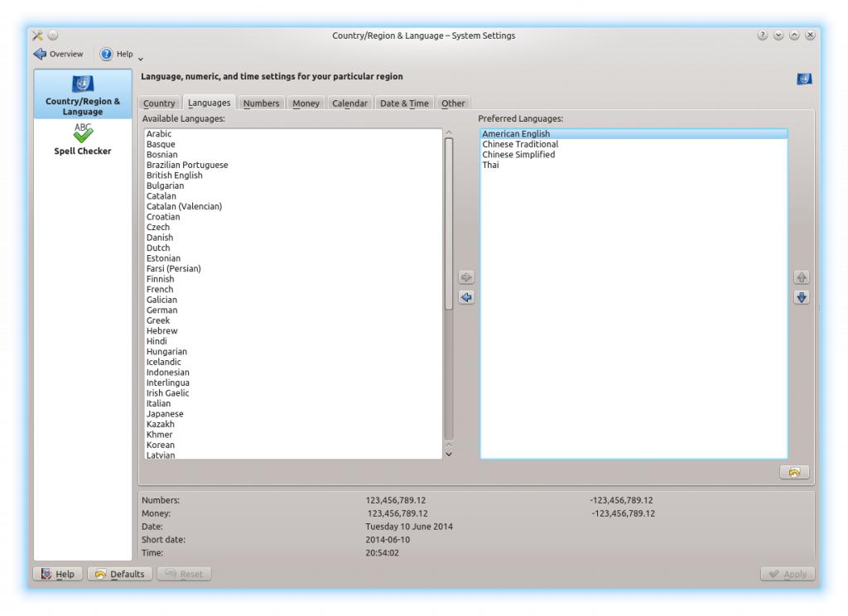Click the Available Languages scrollbar handle
The image size is (848, 616).
click(449, 224)
